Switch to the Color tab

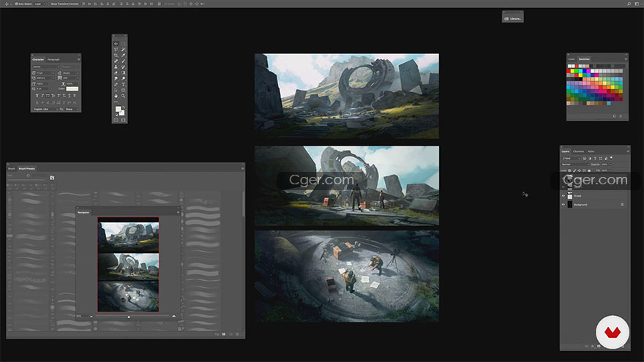pos(572,59)
